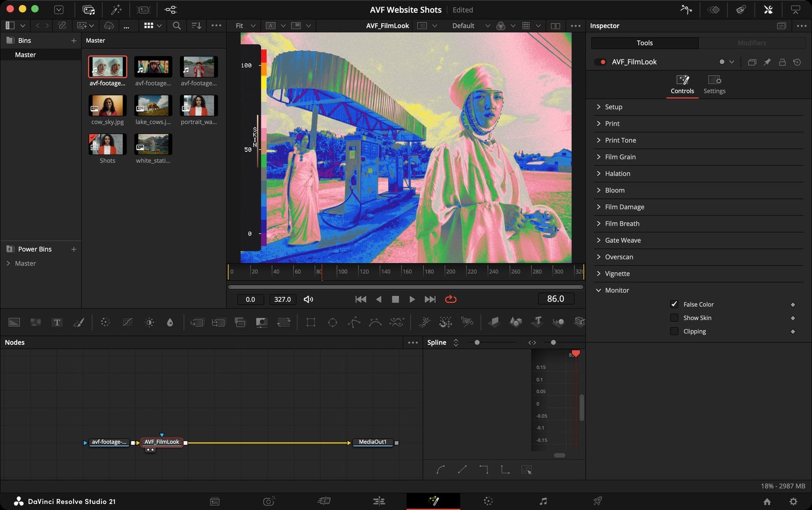Add a Blur tool from the toolbar
Image resolution: width=812 pixels, height=510 pixels.
(170, 322)
